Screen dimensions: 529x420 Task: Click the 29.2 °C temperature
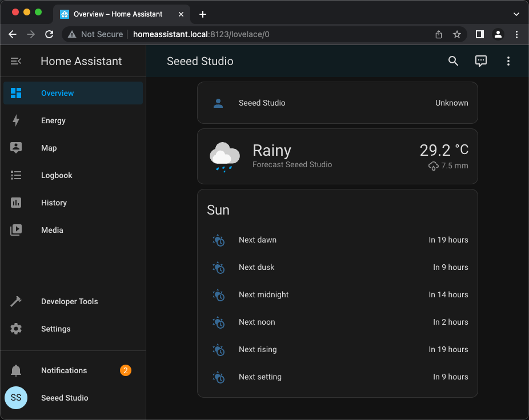444,150
